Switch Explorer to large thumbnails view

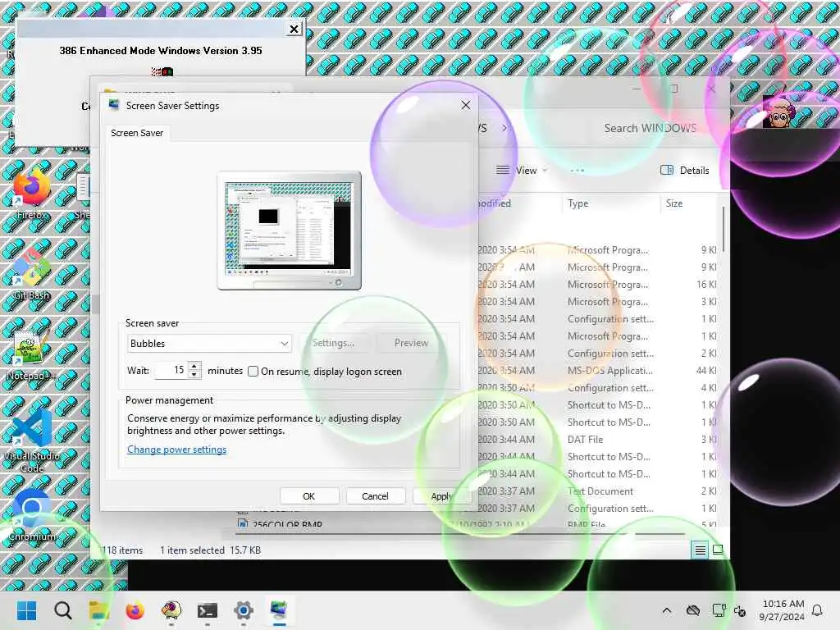pyautogui.click(x=718, y=550)
